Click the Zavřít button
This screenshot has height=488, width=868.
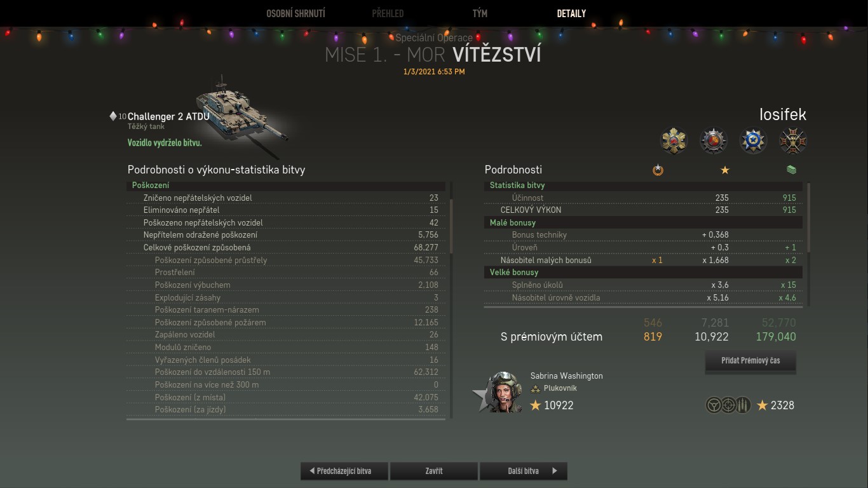(434, 471)
